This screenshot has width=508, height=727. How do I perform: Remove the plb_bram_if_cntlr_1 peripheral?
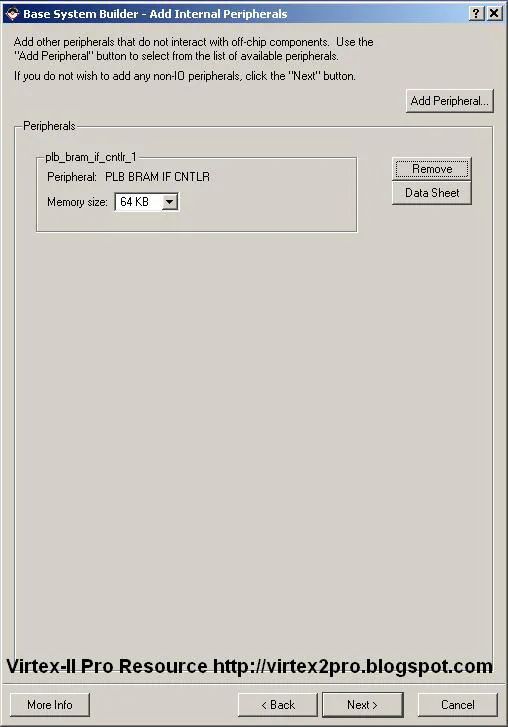432,169
